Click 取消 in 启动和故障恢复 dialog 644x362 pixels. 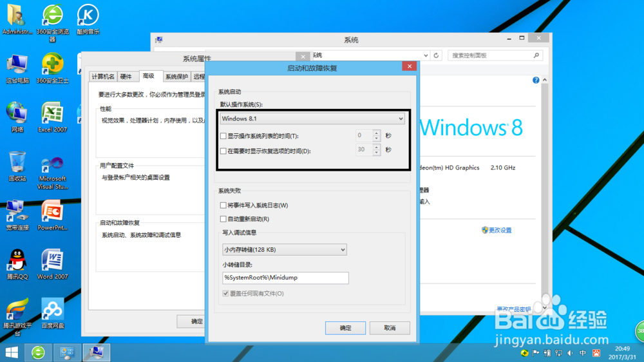(x=390, y=328)
